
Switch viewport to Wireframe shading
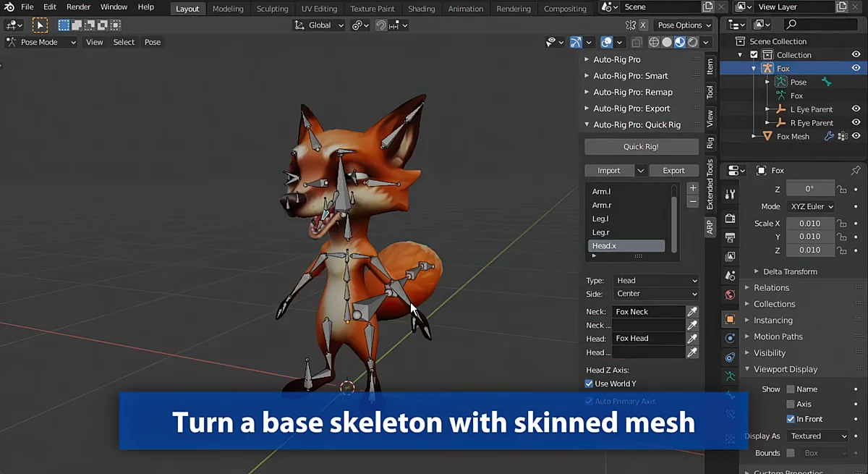654,42
